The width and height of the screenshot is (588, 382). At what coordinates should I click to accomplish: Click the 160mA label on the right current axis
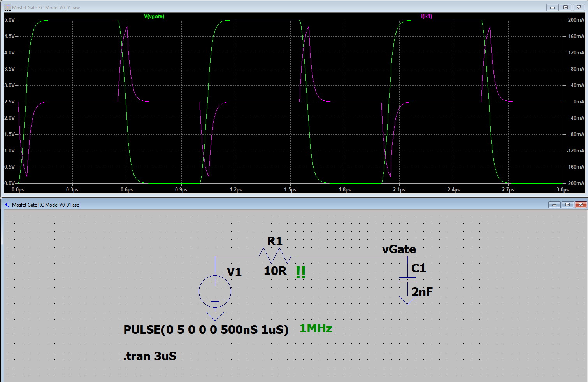pyautogui.click(x=576, y=36)
